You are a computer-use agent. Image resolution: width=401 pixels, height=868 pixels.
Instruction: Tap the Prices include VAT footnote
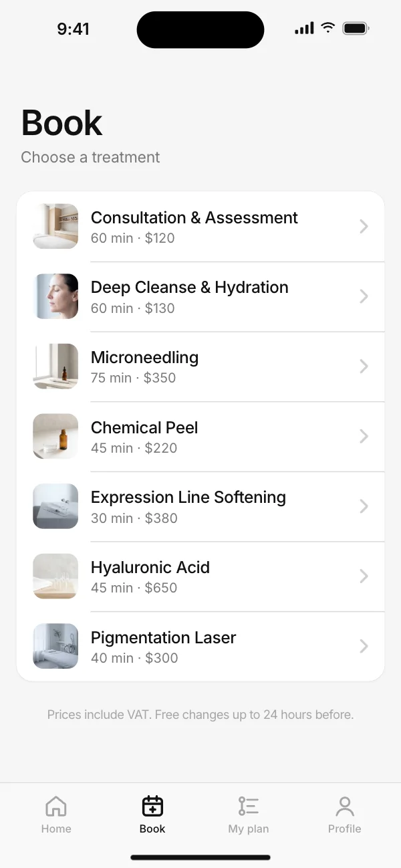point(200,715)
